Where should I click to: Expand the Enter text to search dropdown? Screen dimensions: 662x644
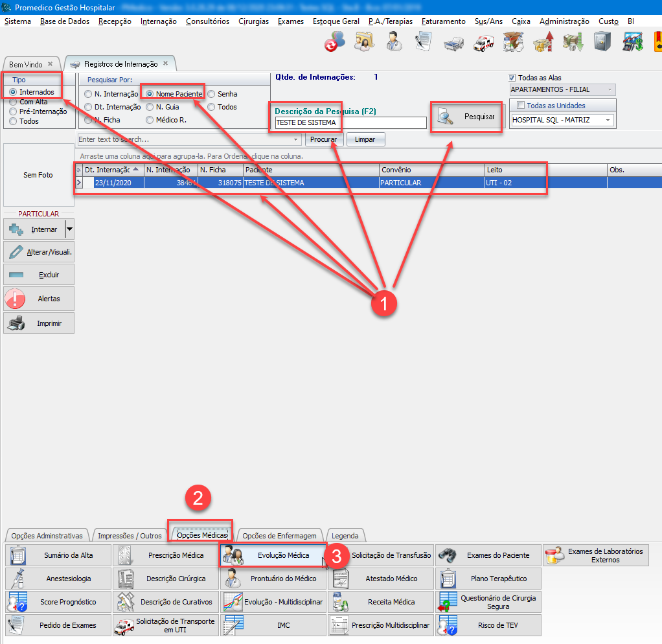[296, 139]
